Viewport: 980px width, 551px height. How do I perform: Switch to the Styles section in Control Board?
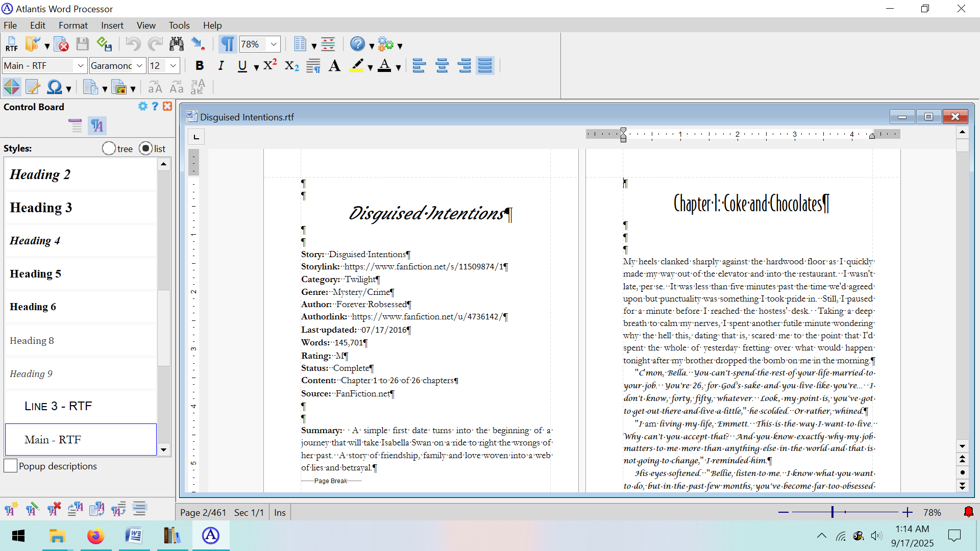coord(97,126)
